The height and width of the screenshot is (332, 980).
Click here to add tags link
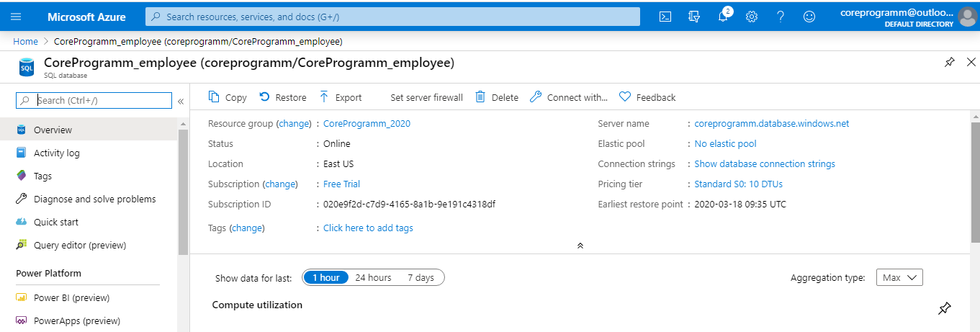[368, 228]
